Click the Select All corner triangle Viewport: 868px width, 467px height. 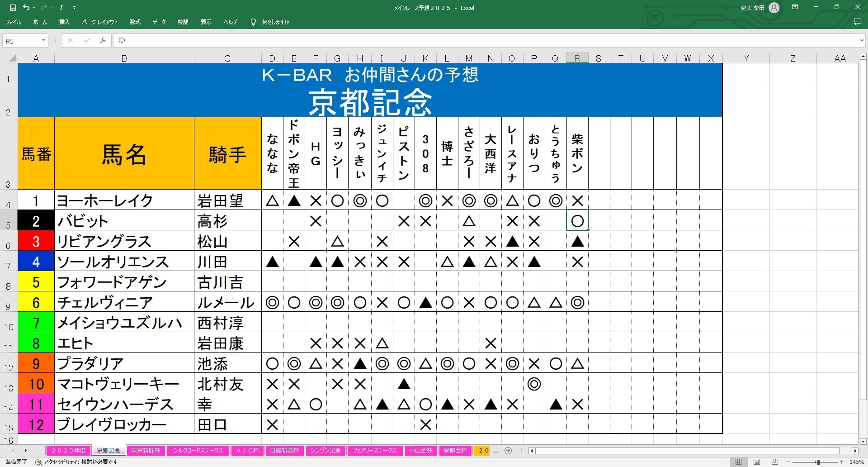pyautogui.click(x=13, y=58)
